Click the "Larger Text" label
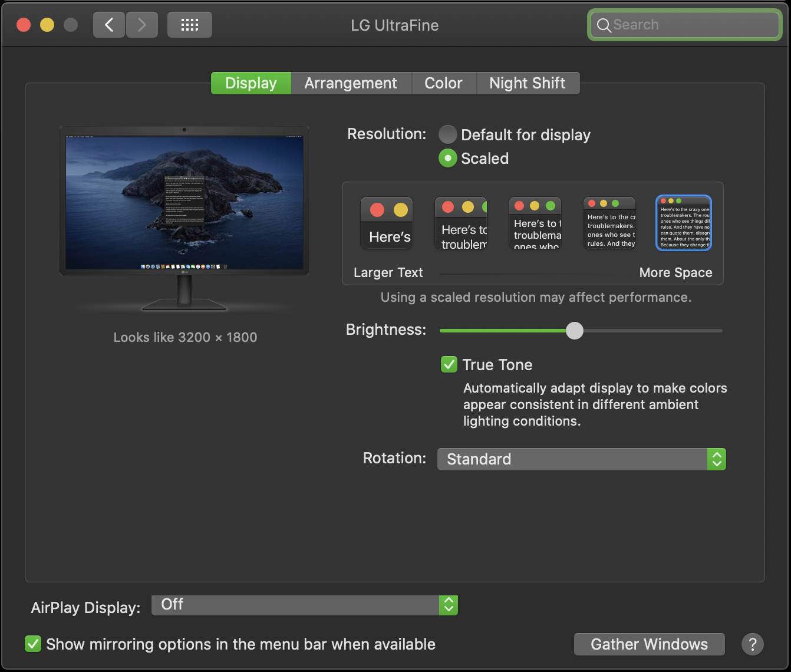This screenshot has width=791, height=672. tap(388, 272)
